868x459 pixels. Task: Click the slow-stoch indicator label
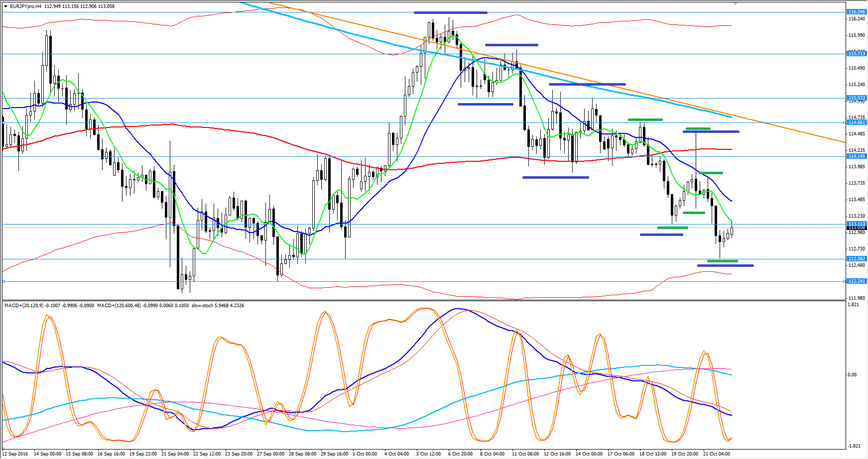click(202, 306)
